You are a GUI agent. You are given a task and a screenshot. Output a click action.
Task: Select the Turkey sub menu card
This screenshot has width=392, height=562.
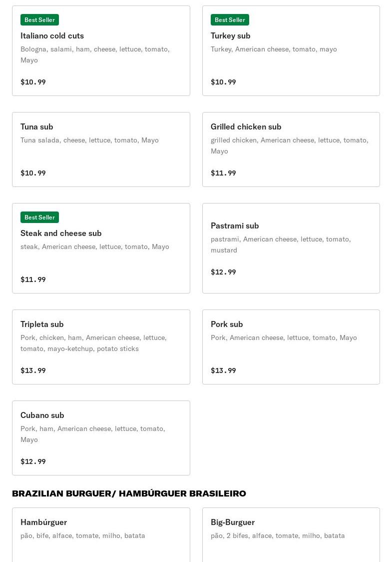291,50
